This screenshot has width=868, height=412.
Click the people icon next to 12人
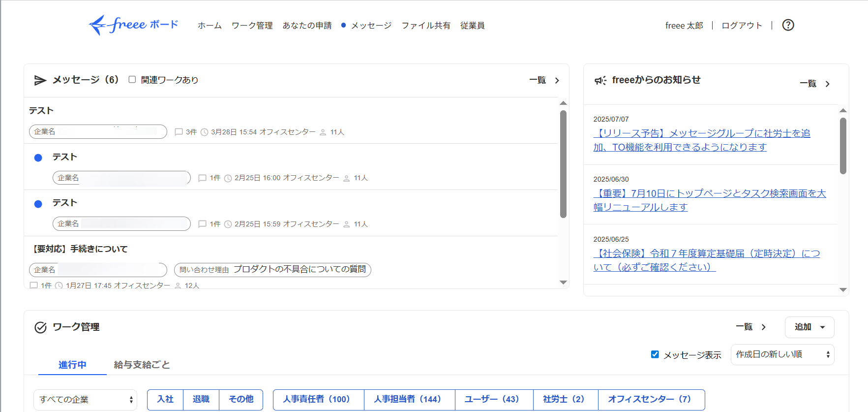[x=178, y=285]
